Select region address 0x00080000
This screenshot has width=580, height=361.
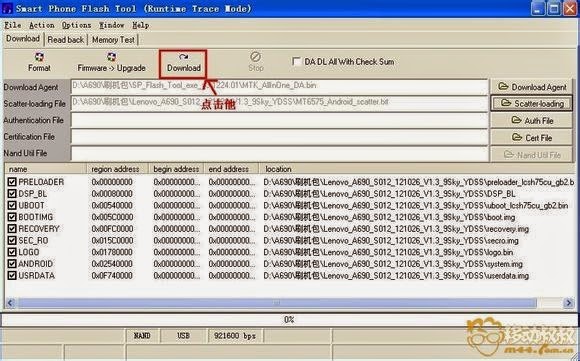click(112, 193)
